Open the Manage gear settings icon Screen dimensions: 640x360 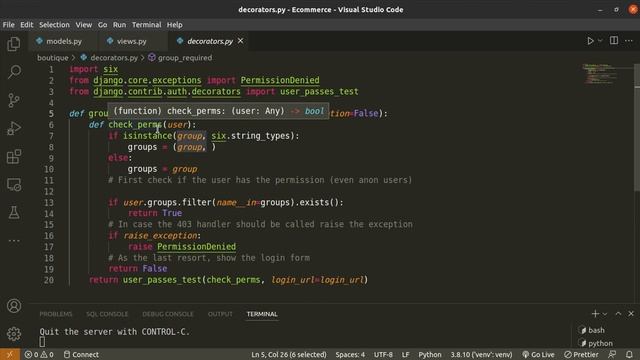(x=14, y=333)
